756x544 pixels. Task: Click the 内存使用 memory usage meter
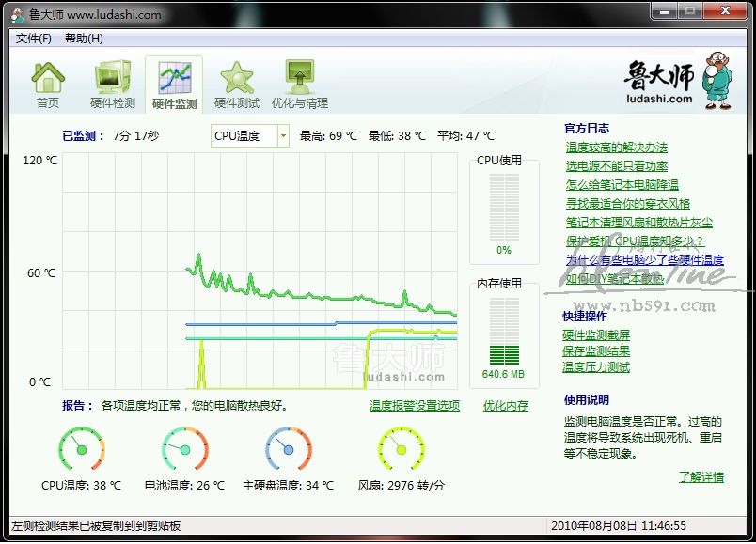(x=504, y=331)
